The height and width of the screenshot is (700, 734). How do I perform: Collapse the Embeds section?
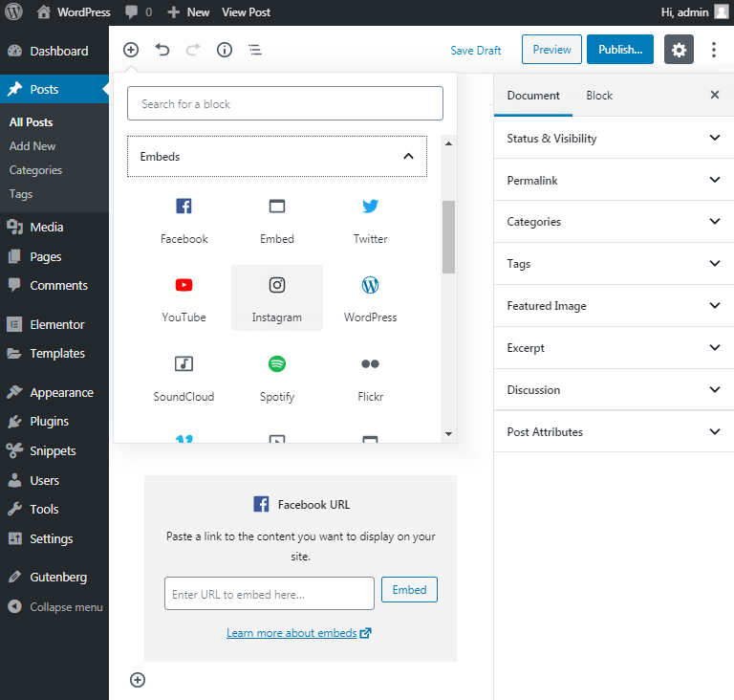click(277, 157)
